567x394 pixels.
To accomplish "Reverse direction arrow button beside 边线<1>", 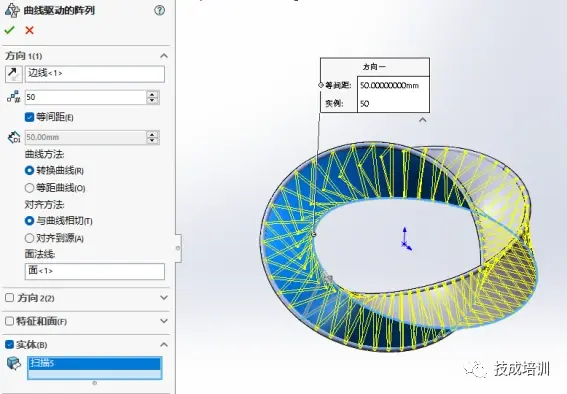I will coord(14,74).
